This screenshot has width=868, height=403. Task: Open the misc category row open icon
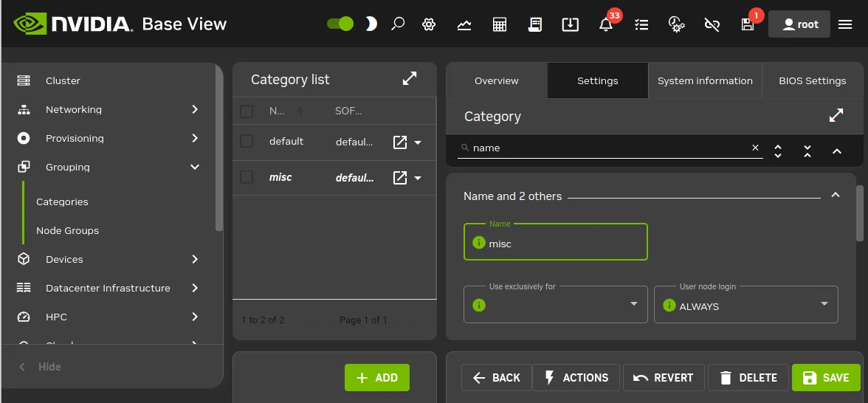(400, 178)
